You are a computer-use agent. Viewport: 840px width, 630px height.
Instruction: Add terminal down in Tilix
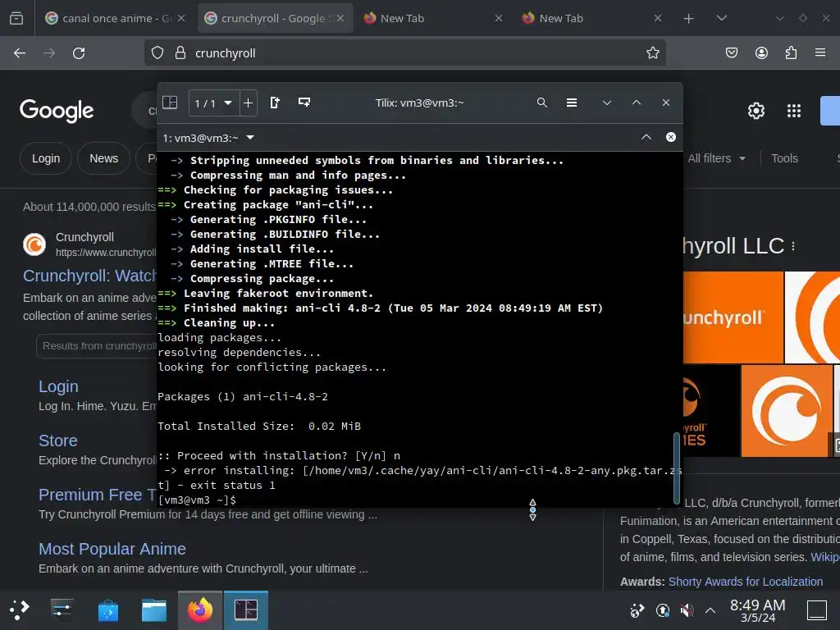[x=304, y=103]
